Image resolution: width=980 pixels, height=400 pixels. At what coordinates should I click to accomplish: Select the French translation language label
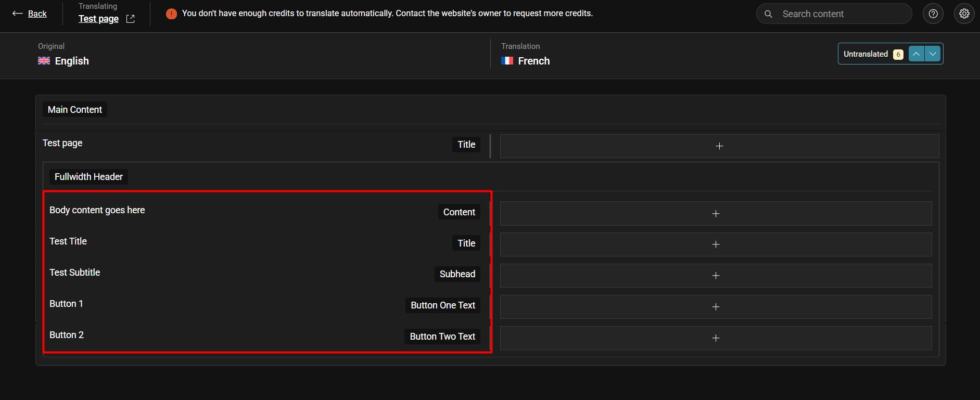[x=533, y=61]
